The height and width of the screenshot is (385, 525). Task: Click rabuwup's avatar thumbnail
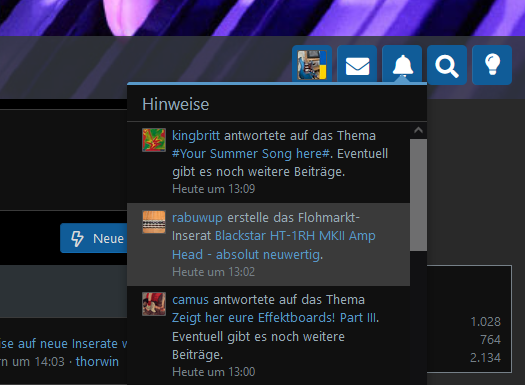[154, 222]
